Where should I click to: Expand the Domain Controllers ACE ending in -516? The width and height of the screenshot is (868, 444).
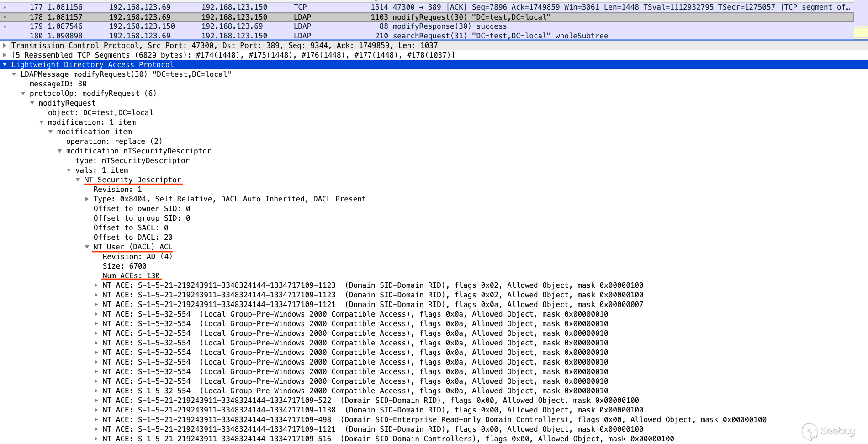(x=96, y=439)
